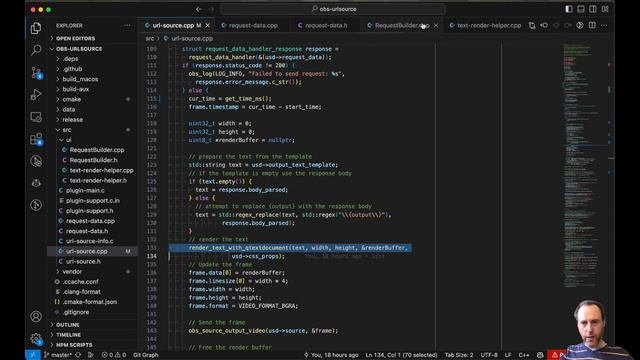Click the synchronize changes icon in status bar
The width and height of the screenshot is (640, 360).
78,355
